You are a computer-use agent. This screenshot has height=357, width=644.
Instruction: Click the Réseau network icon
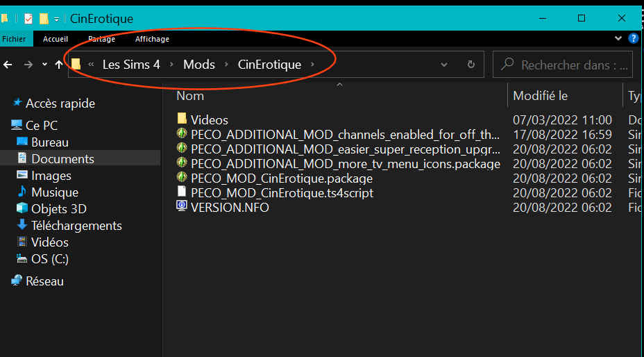coord(17,281)
